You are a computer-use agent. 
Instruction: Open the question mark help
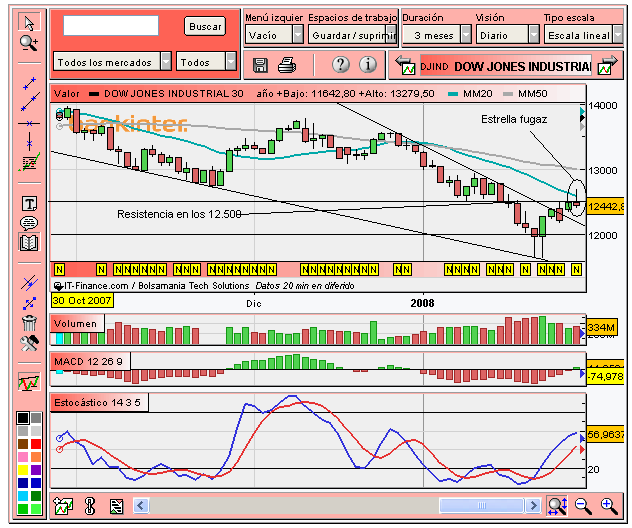click(x=341, y=64)
